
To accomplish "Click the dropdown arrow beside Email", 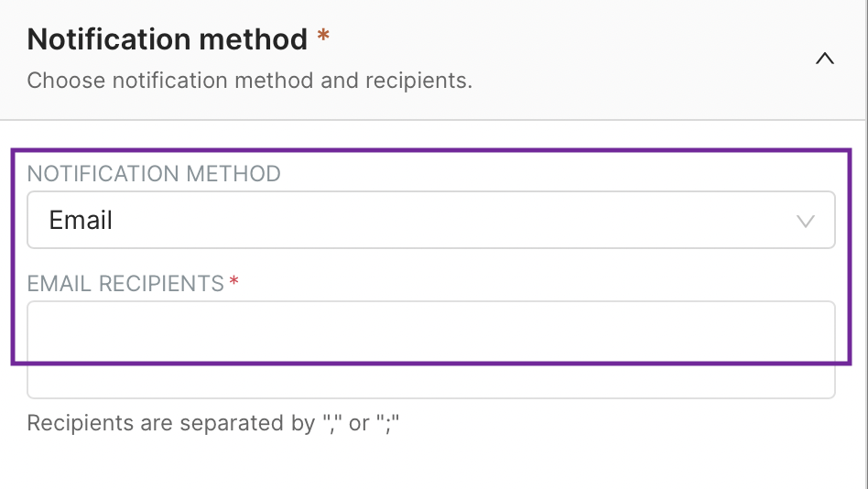I will point(806,221).
